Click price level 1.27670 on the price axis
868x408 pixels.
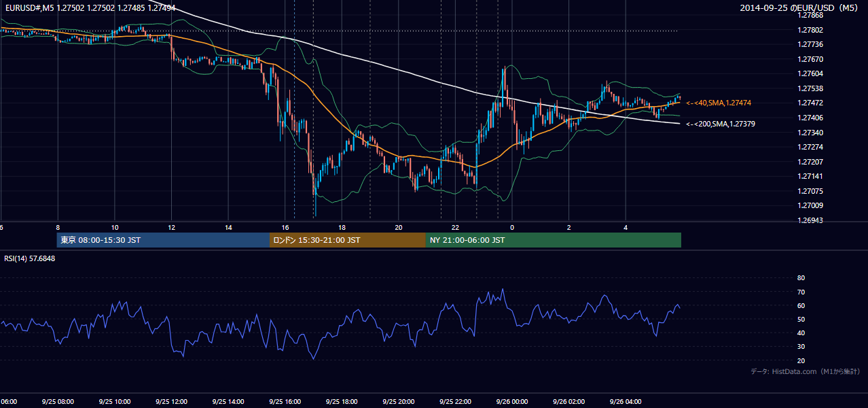click(x=810, y=59)
